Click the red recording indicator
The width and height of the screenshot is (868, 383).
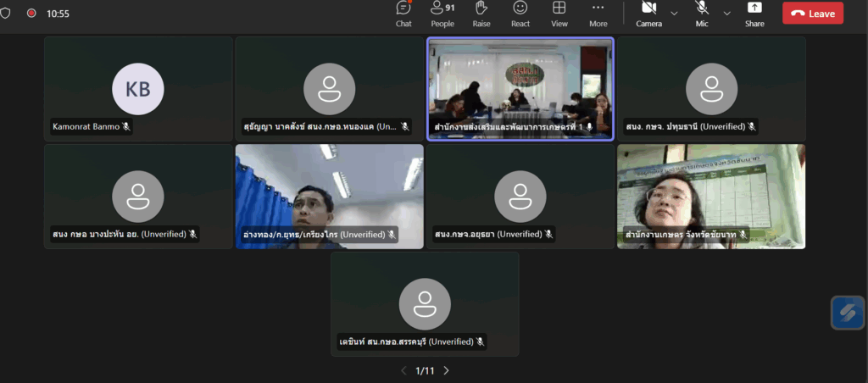(31, 14)
